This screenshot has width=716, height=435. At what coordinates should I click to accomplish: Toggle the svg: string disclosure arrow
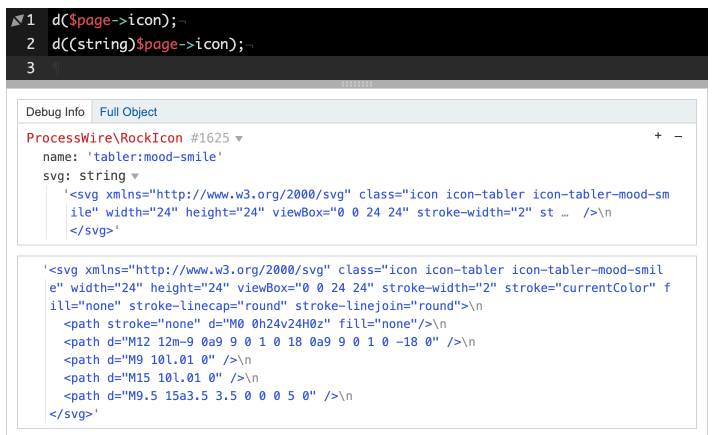tap(135, 176)
